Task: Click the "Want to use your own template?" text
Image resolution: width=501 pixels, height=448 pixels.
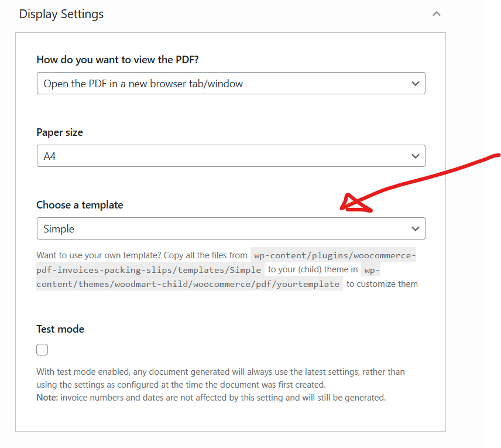Action: [99, 255]
